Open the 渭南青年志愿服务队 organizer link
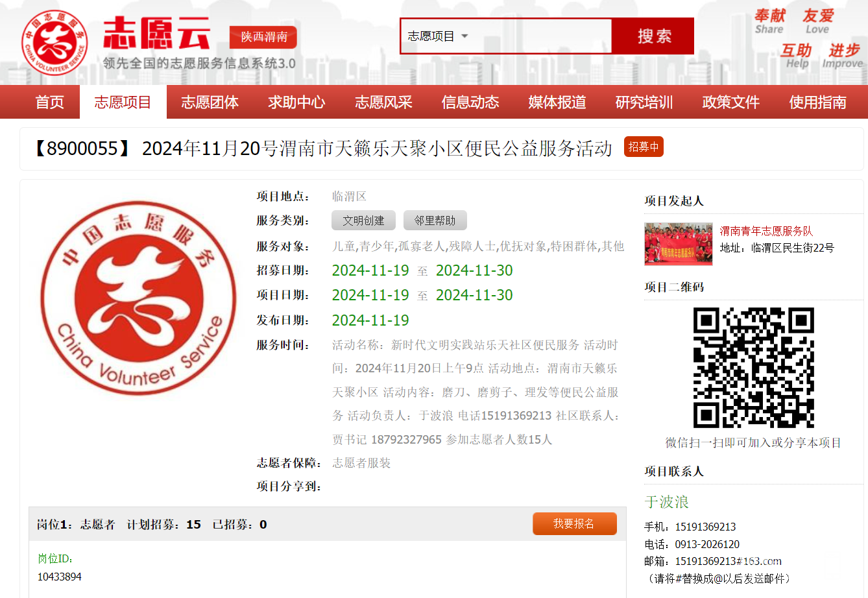Image resolution: width=868 pixels, height=598 pixels. pyautogui.click(x=766, y=231)
